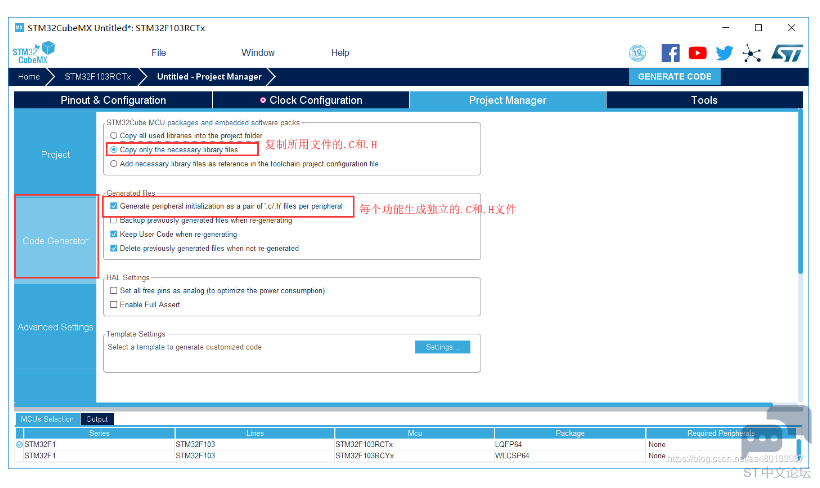Sort by Mcu column header

click(x=415, y=433)
